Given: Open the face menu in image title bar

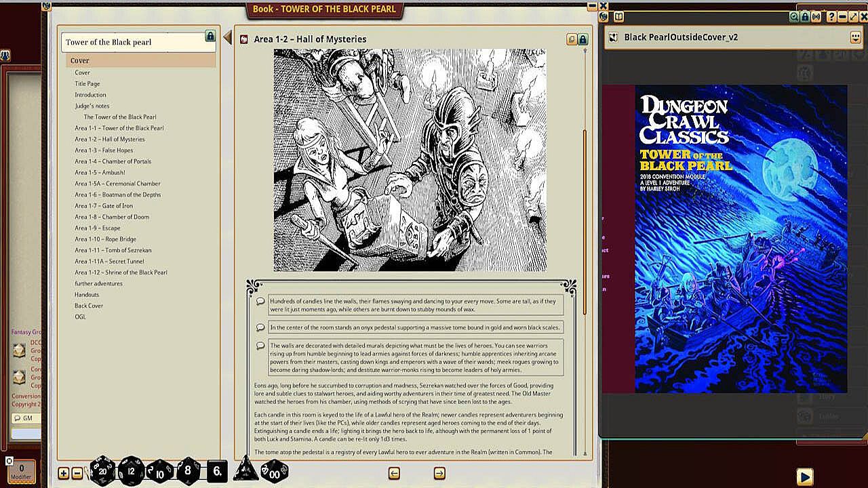Looking at the screenshot, I should 855,38.
